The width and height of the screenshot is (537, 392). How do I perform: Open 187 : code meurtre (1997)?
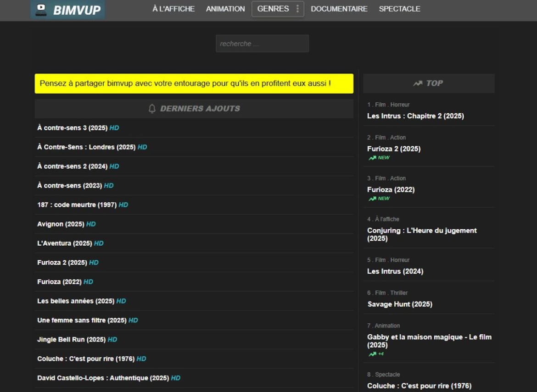coord(77,205)
